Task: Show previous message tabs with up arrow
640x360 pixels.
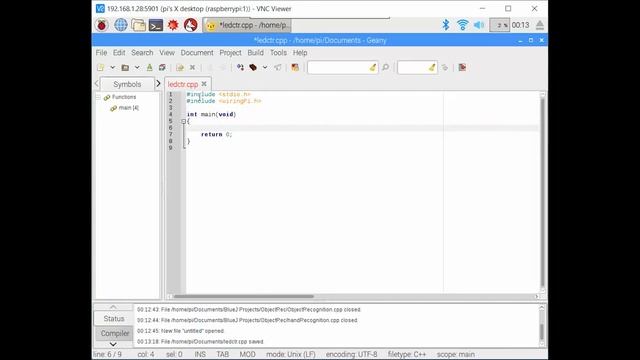Action: (113, 307)
